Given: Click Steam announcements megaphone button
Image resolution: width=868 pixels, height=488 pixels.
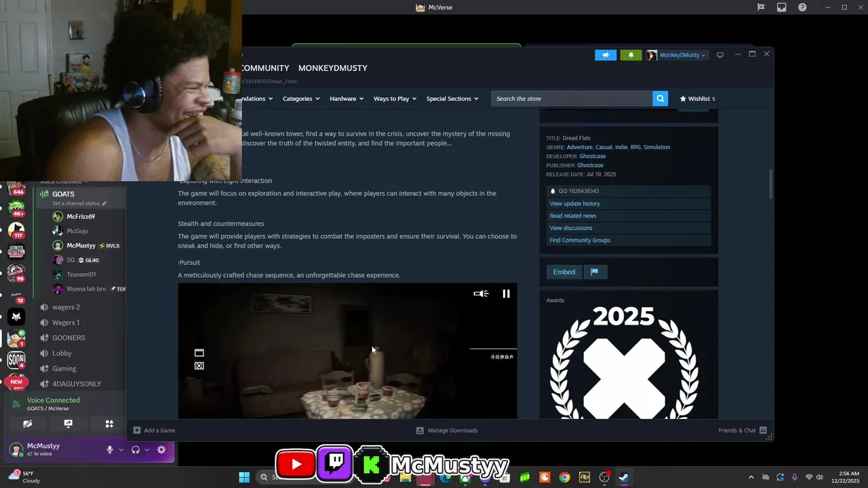Looking at the screenshot, I should point(606,55).
